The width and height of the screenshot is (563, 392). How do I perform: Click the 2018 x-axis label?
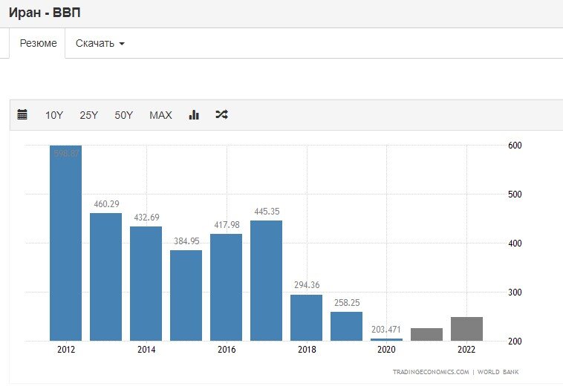(x=307, y=349)
